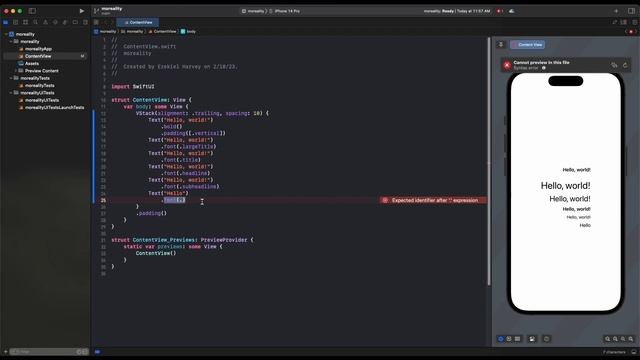Run the app with the play button
Viewport: 640px width, 360px height.
[82, 11]
